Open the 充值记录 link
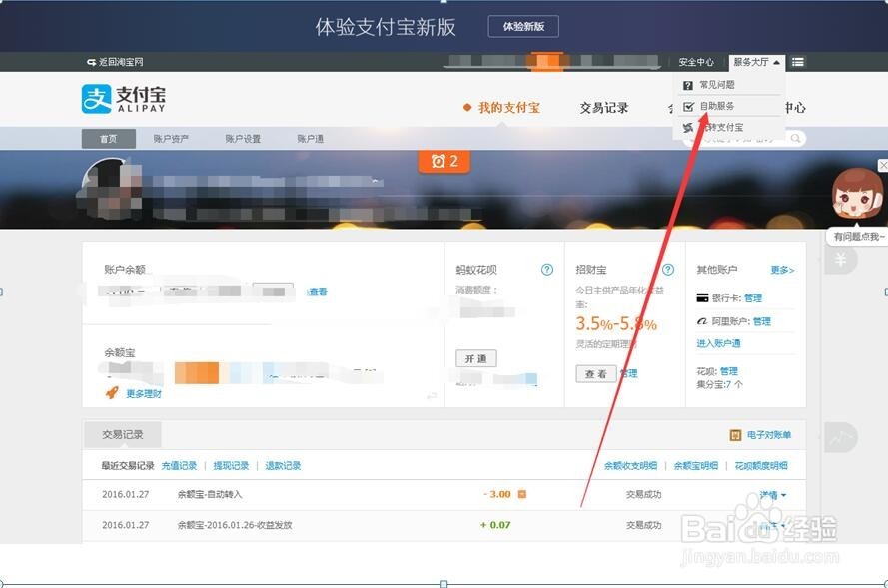 [x=179, y=466]
